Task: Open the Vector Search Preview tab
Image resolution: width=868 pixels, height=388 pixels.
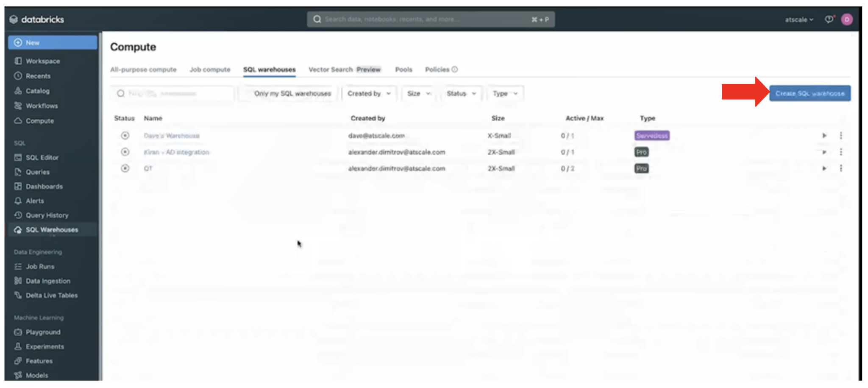Action: click(x=345, y=70)
